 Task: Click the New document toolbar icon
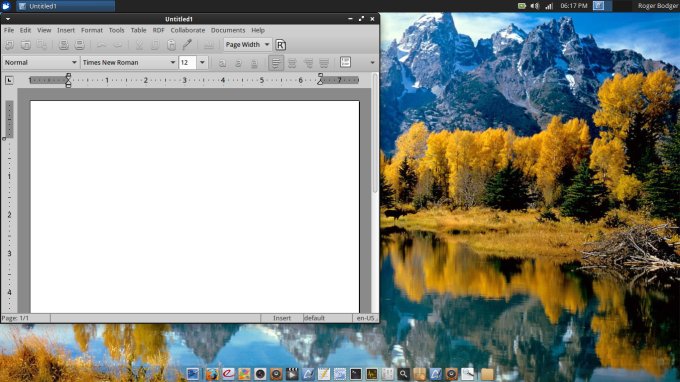tap(9, 45)
